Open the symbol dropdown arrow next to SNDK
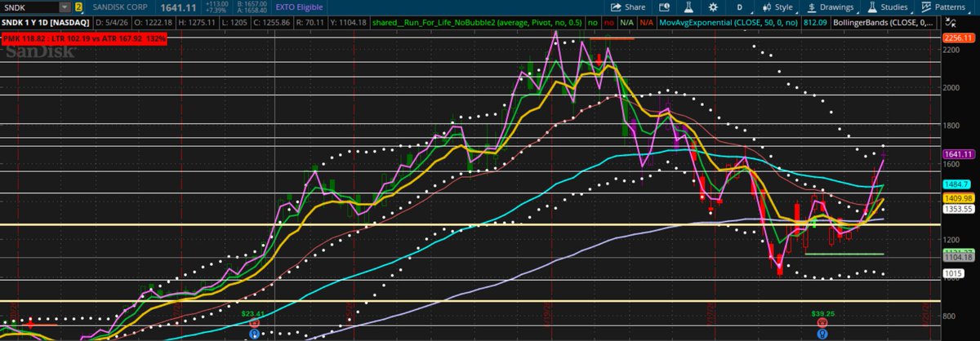Viewport: 980px width, 341px height. coord(64,7)
